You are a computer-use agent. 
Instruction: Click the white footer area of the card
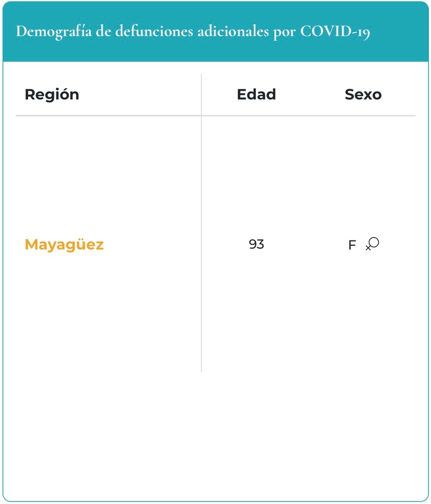click(x=215, y=437)
